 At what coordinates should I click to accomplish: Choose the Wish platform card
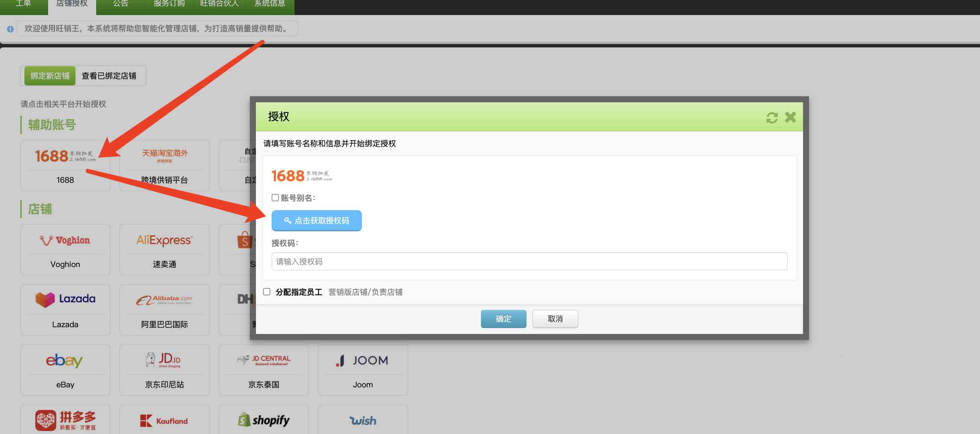click(363, 420)
